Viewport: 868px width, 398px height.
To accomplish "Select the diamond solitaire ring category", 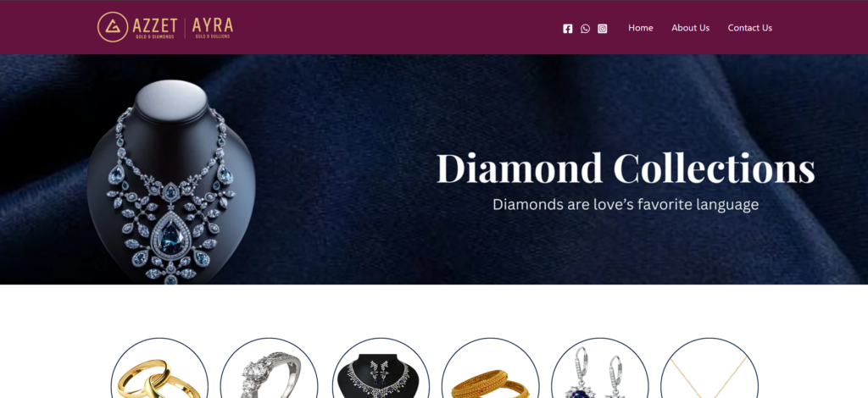I will pyautogui.click(x=269, y=369).
